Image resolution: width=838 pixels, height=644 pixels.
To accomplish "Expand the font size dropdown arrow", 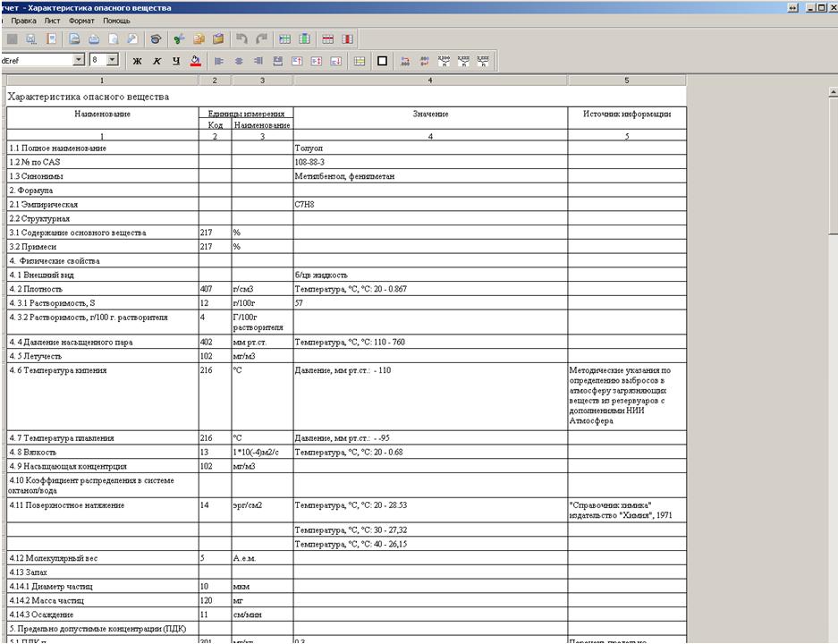I will (113, 61).
